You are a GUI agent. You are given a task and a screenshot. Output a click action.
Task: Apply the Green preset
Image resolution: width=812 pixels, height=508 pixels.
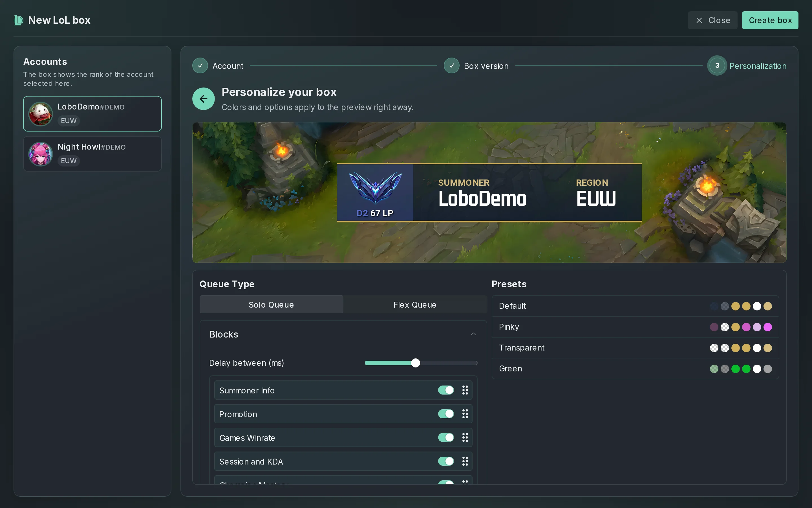click(x=635, y=369)
